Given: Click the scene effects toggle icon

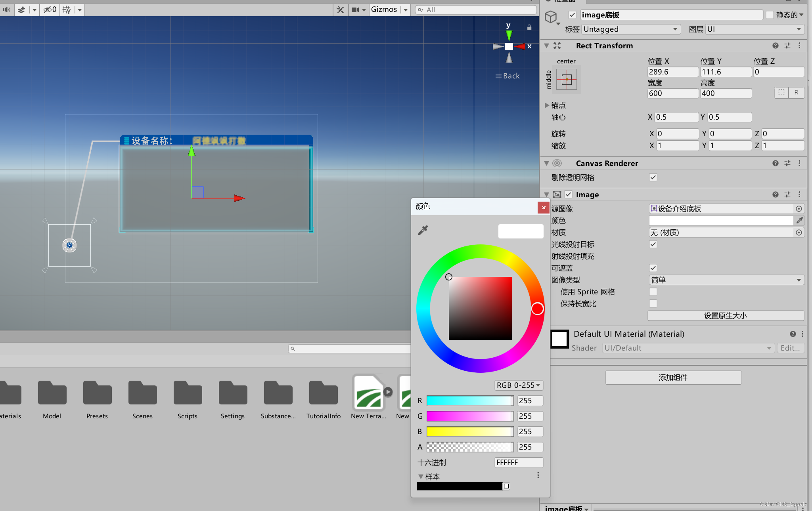Looking at the screenshot, I should [x=21, y=10].
